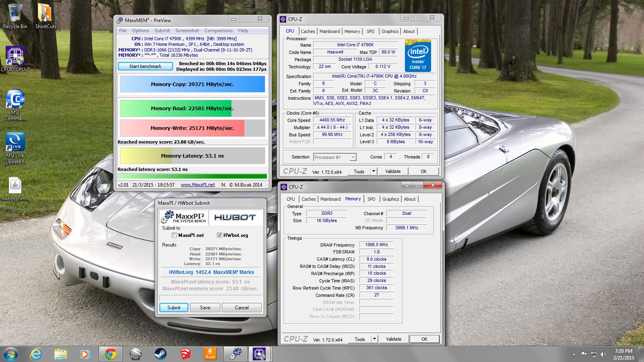Open MSI Live Update 6 desktop icon

coord(15,148)
